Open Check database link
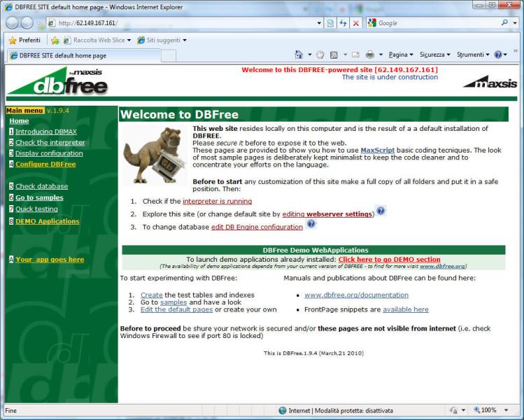The height and width of the screenshot is (420, 524). 42,186
